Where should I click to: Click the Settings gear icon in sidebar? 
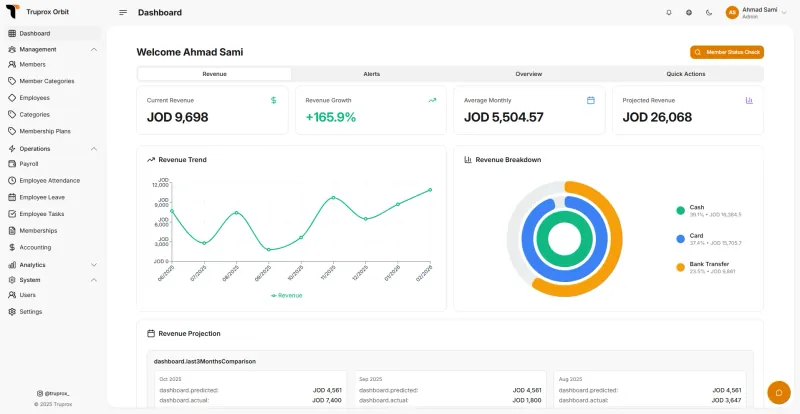pyautogui.click(x=12, y=311)
